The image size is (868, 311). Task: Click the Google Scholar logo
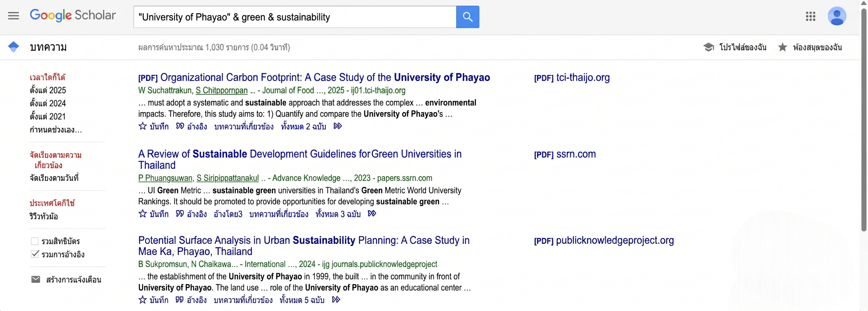point(73,15)
